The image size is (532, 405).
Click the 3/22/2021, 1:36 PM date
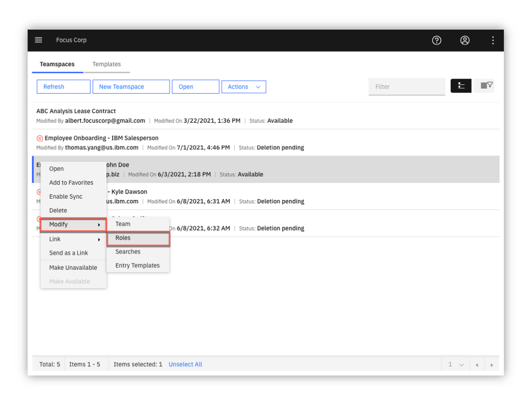[x=212, y=121]
